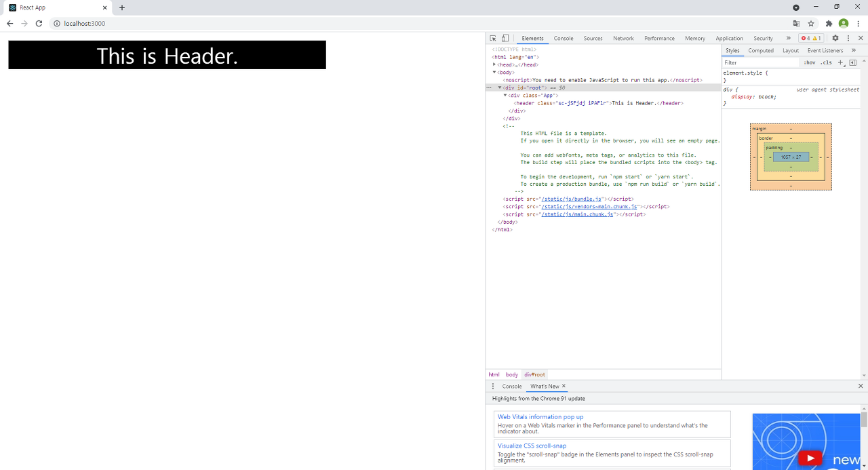Screen dimensions: 868x470
Task: Switch to the drawer Console tab
Action: point(512,386)
